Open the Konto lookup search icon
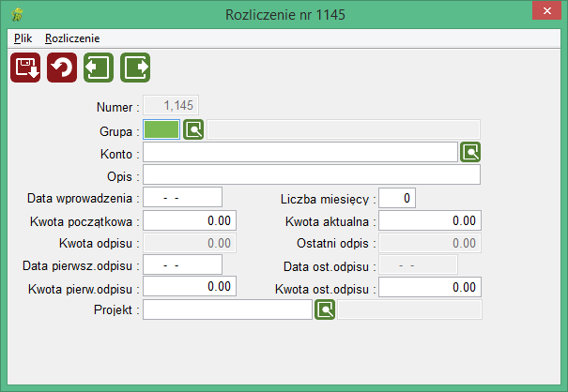568x392 pixels. pyautogui.click(x=470, y=152)
